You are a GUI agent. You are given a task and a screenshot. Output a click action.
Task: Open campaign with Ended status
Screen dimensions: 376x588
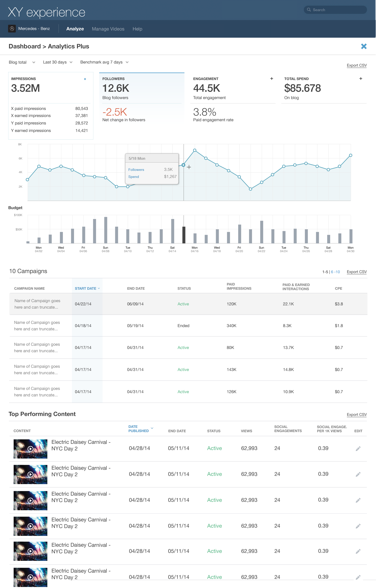[188, 326]
